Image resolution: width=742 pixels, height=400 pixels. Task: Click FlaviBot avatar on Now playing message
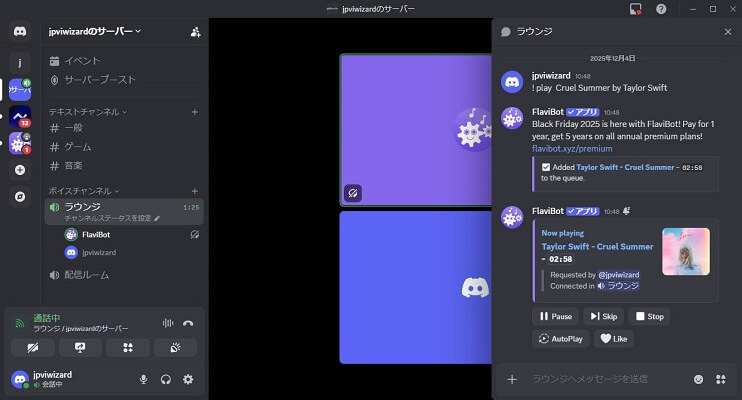click(512, 217)
